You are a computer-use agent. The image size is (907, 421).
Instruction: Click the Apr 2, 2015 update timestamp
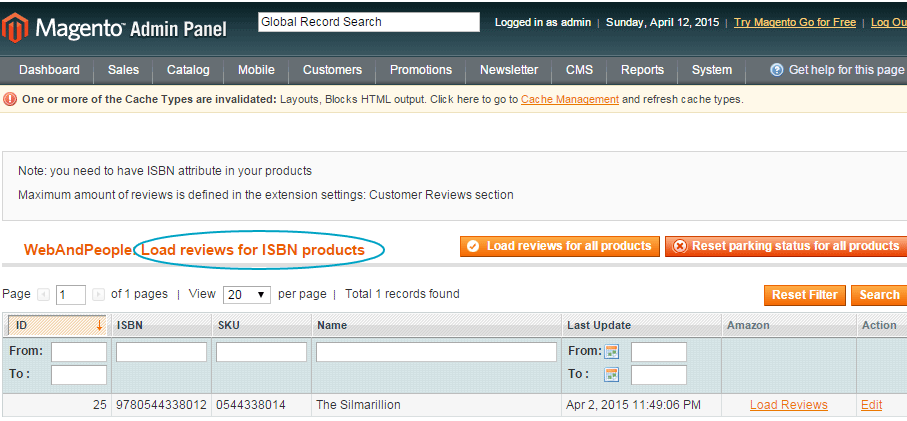pyautogui.click(x=633, y=405)
